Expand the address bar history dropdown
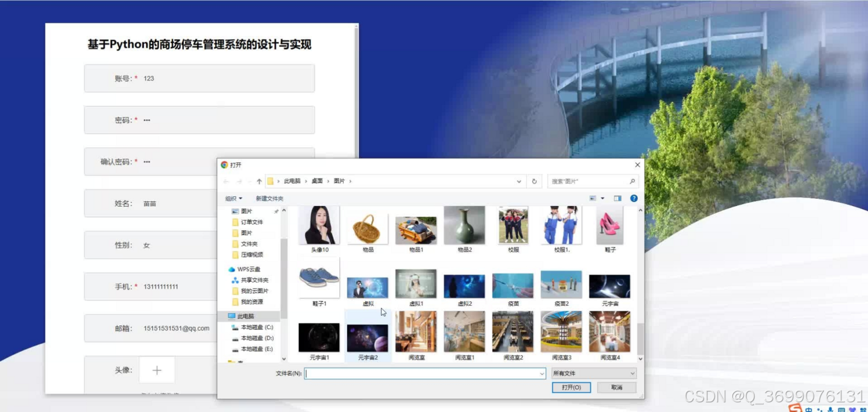Image resolution: width=868 pixels, height=412 pixels. click(x=519, y=181)
